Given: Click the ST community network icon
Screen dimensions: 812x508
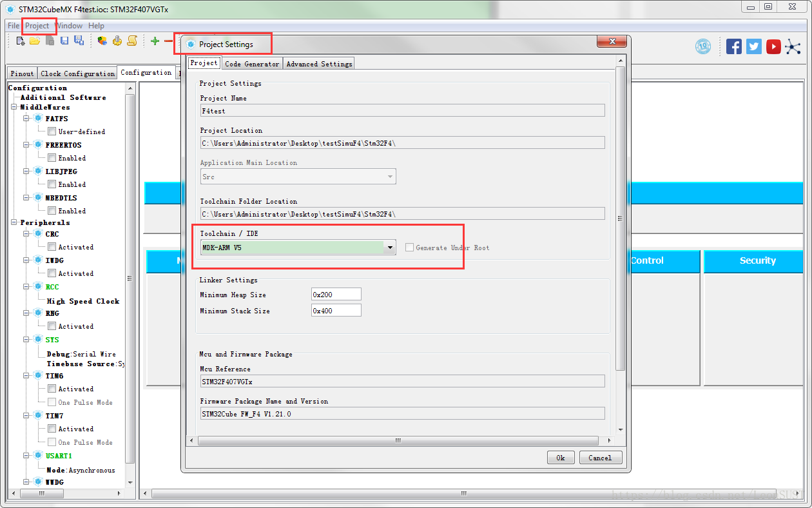Looking at the screenshot, I should [x=793, y=46].
